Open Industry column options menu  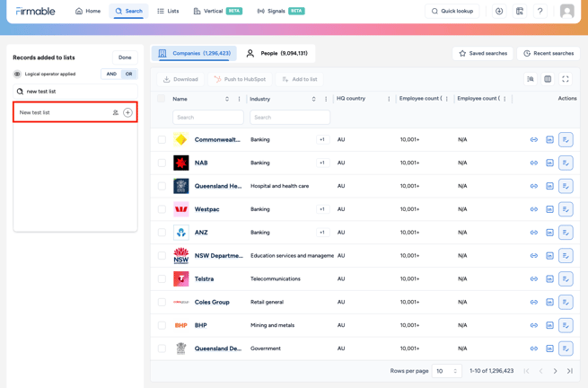pyautogui.click(x=326, y=99)
